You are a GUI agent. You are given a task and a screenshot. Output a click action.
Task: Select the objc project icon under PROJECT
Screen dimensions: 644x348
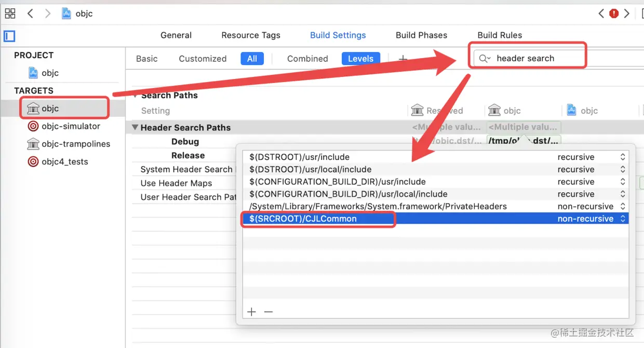[x=33, y=73]
